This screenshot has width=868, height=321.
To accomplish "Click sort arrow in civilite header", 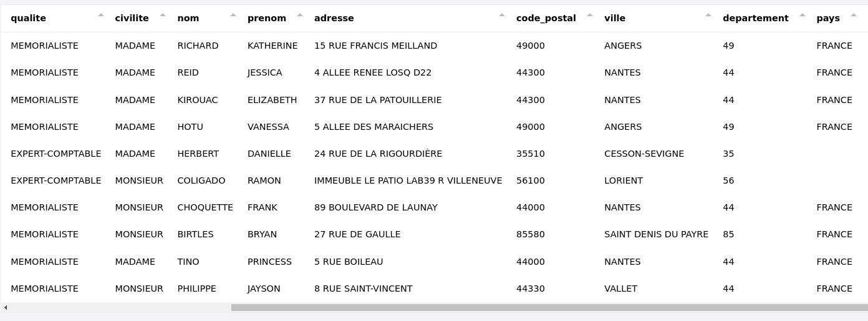I will click(x=163, y=15).
